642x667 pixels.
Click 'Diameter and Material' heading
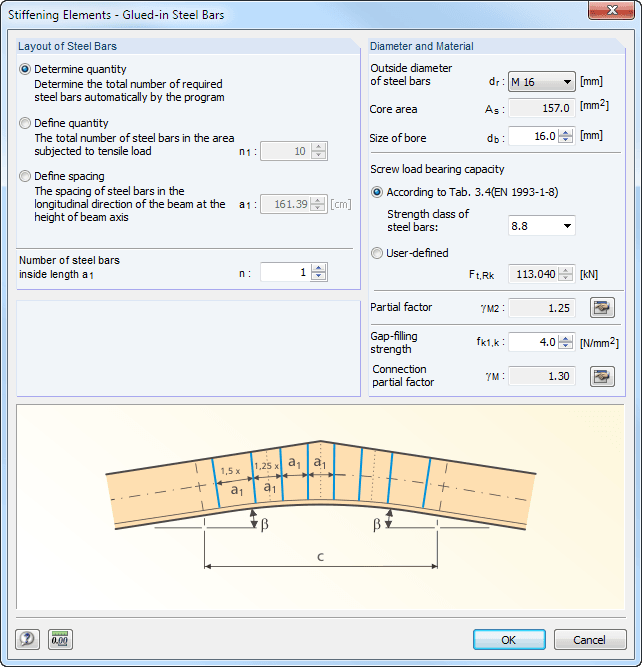(421, 46)
